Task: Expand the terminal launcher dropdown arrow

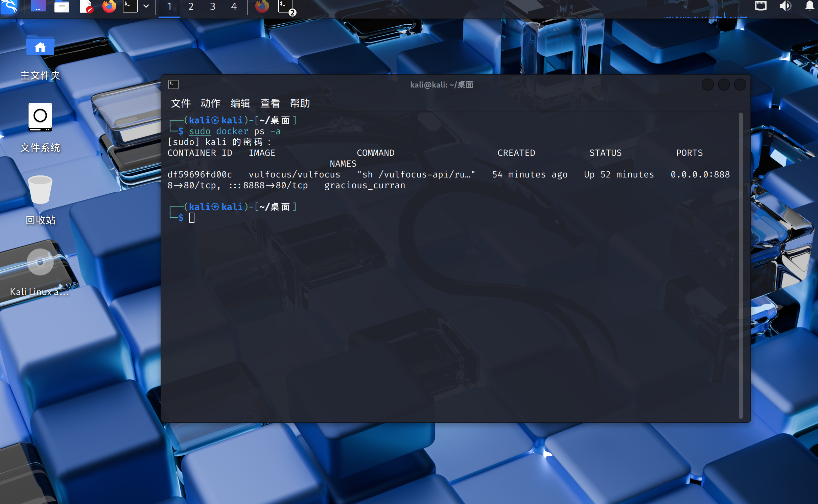Action: pyautogui.click(x=146, y=6)
